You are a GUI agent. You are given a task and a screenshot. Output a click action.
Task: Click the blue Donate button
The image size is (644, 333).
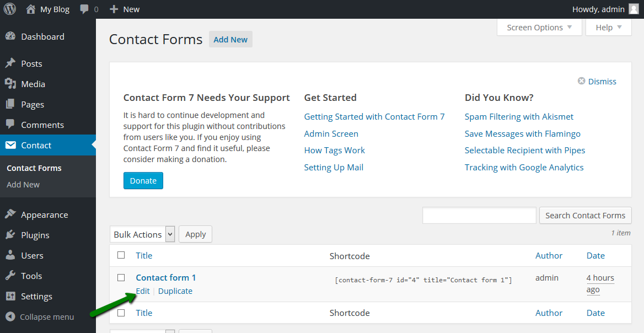tap(143, 181)
